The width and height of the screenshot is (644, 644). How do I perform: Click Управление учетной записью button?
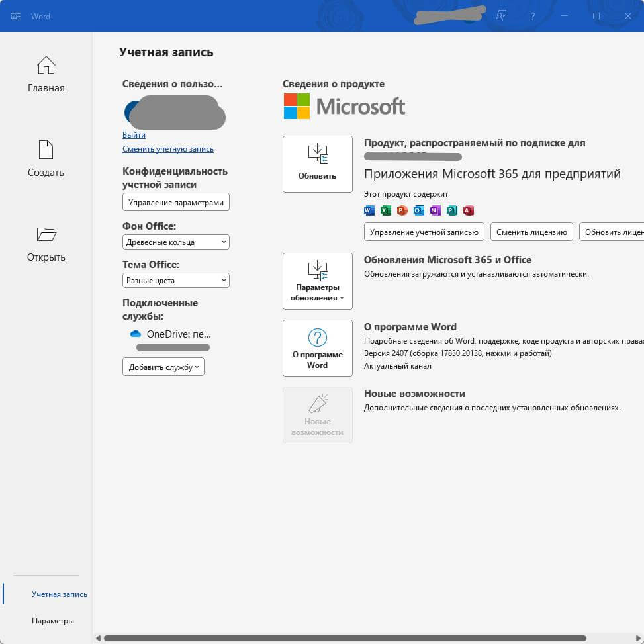coord(424,232)
